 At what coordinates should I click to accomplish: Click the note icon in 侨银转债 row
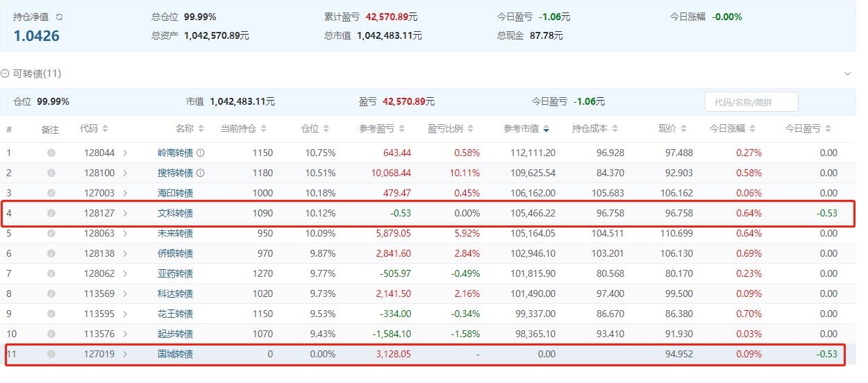(51, 253)
